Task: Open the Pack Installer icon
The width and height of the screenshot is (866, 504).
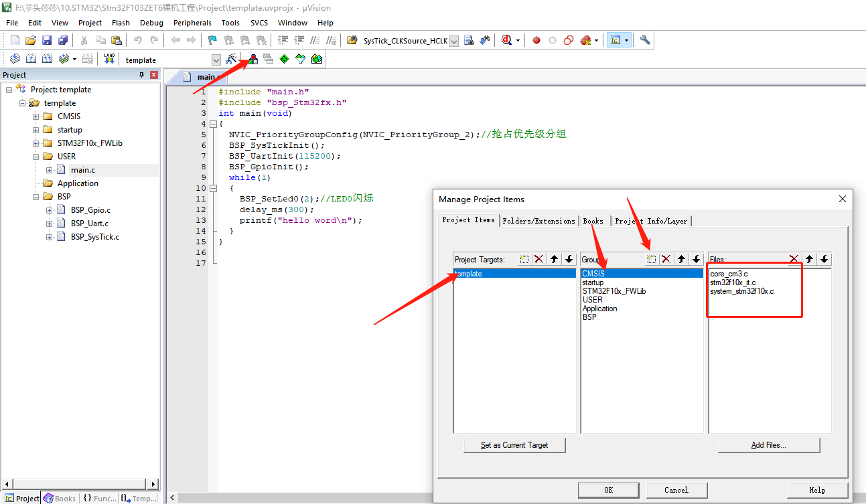Action: pos(317,59)
